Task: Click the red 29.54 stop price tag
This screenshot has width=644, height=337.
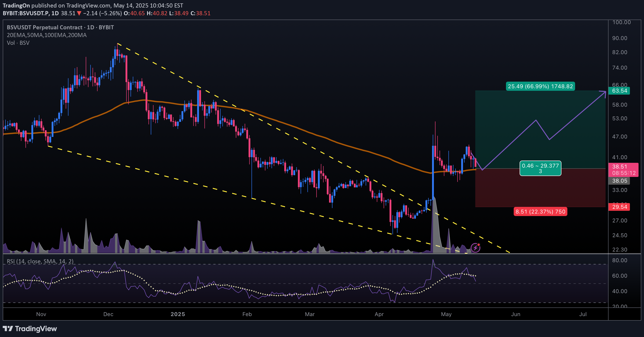Action: [619, 207]
